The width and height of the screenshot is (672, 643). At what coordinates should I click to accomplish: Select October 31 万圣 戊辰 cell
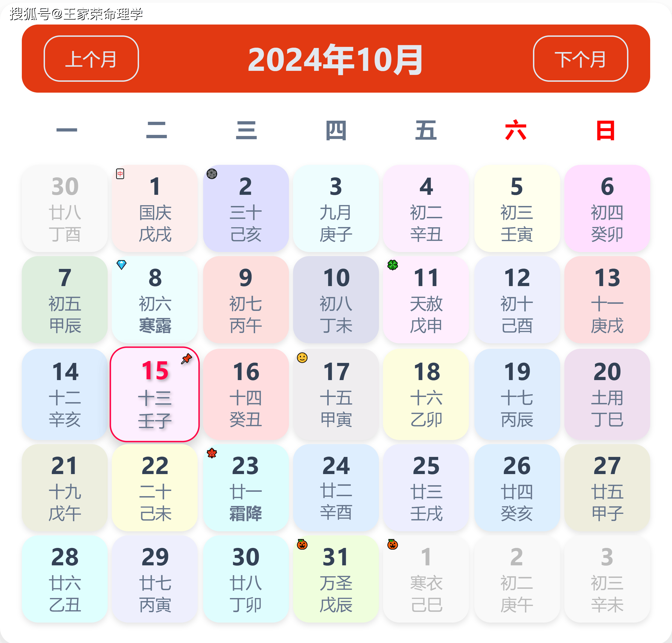336,579
